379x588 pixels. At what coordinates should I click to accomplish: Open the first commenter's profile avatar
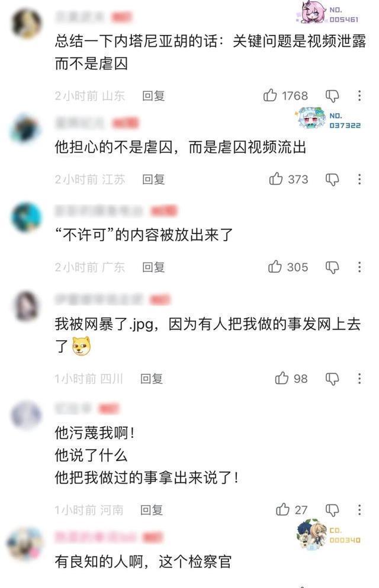point(26,23)
